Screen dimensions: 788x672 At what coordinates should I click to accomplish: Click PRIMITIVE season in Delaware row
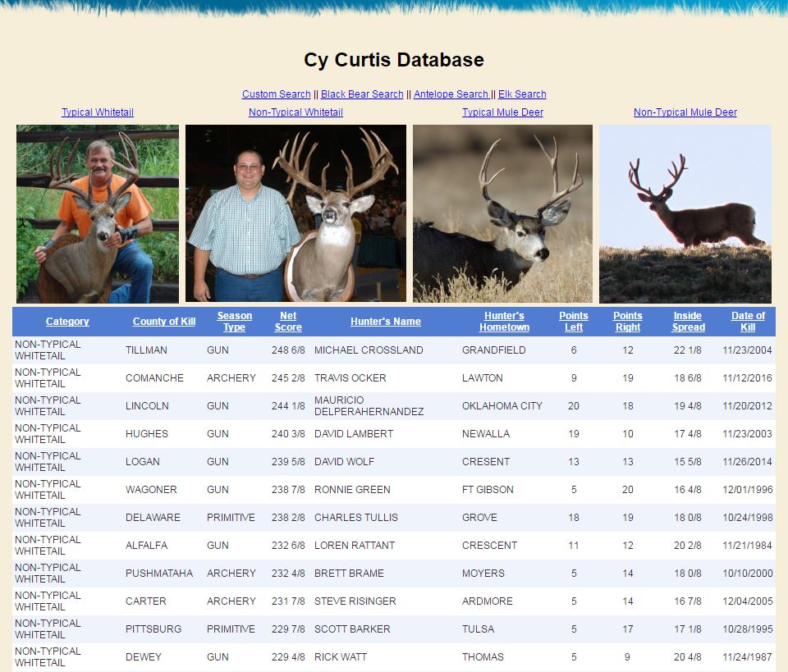[231, 517]
